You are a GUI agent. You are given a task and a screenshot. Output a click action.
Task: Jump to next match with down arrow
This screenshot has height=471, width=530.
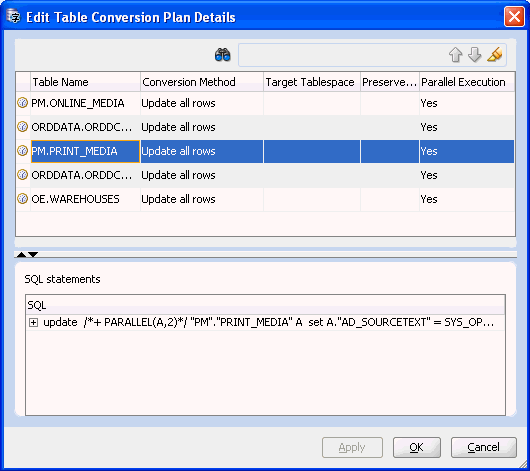pyautogui.click(x=475, y=54)
